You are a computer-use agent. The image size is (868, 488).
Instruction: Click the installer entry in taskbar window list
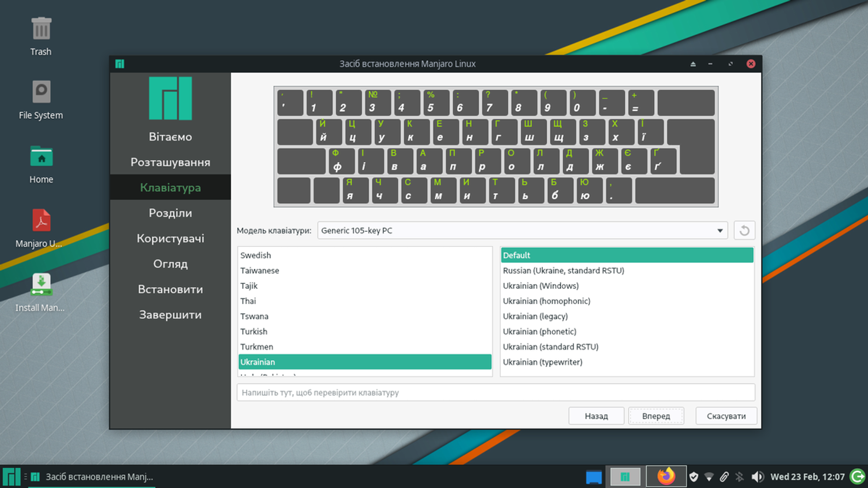(x=93, y=477)
